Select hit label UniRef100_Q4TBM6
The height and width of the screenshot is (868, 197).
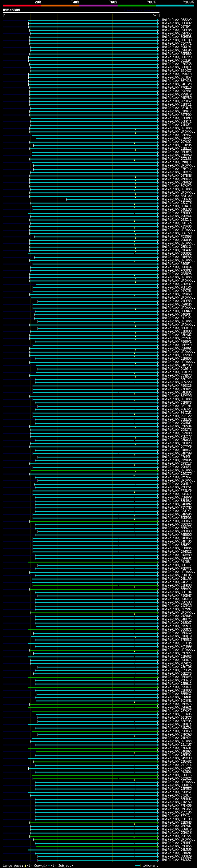[177, 176]
